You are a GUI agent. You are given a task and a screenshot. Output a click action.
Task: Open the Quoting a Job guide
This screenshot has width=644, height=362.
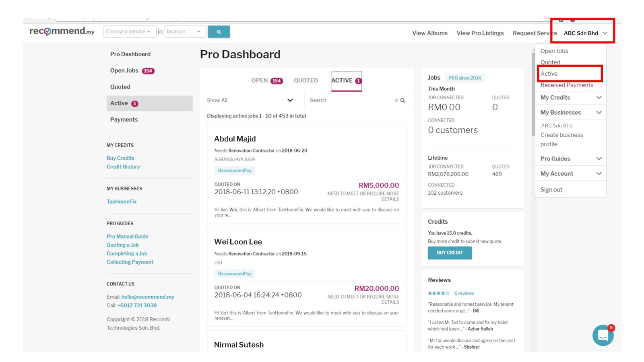point(123,245)
